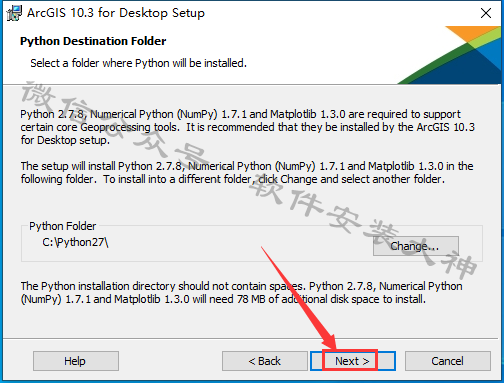This screenshot has width=504, height=383.
Task: Click the ArcGIS 10.3 for Desktop Setup title
Action: [x=116, y=13]
